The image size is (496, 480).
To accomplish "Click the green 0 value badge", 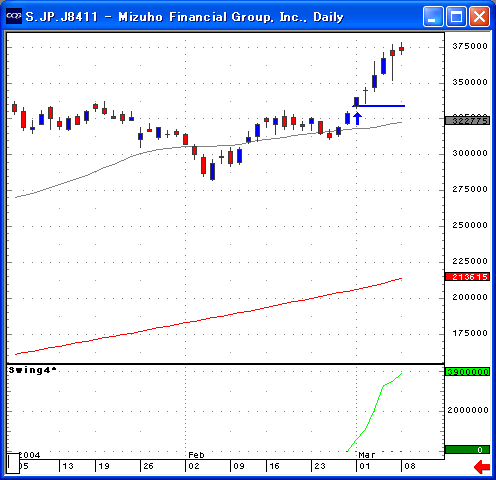I will point(468,450).
